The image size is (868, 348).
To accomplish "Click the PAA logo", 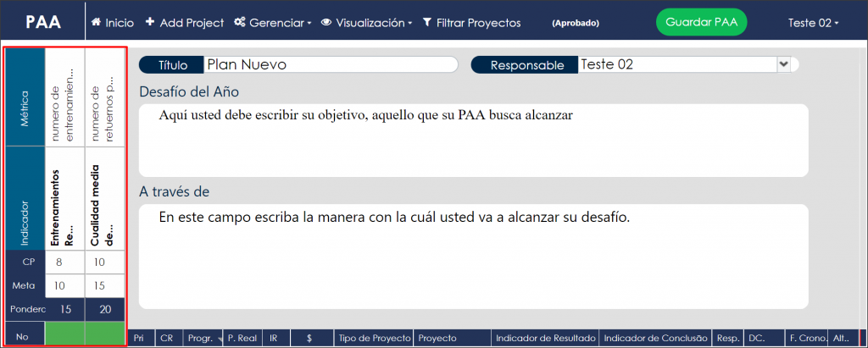I will pos(43,23).
